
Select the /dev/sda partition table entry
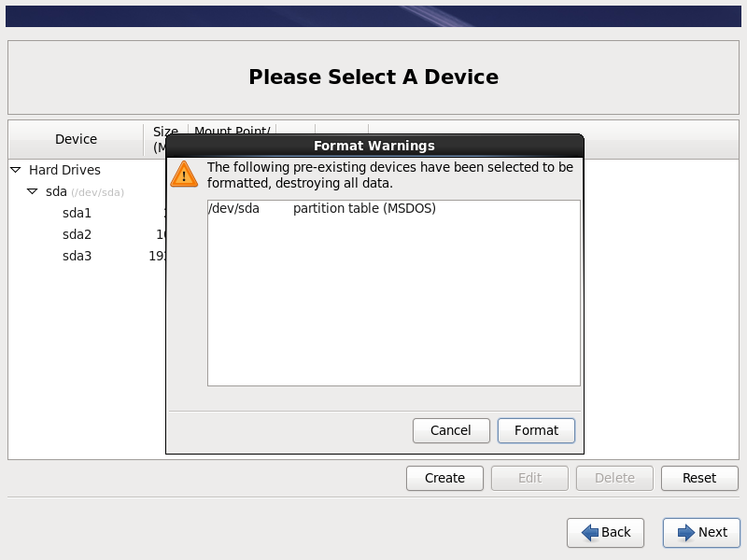click(x=322, y=208)
